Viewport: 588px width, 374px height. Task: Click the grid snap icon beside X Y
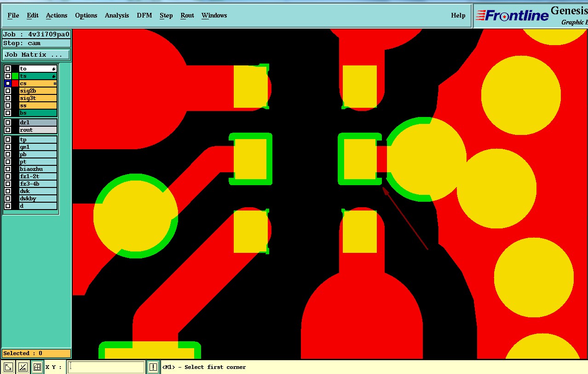(x=37, y=367)
